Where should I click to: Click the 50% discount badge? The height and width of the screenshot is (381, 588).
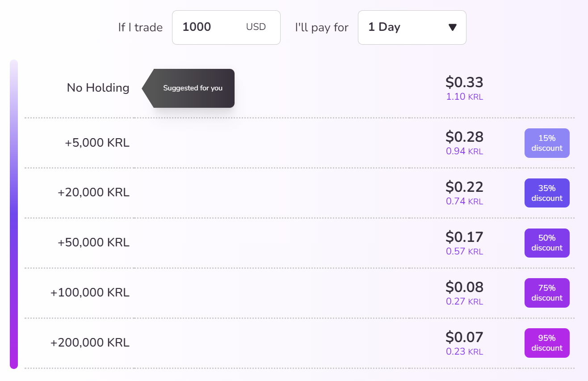pyautogui.click(x=547, y=243)
